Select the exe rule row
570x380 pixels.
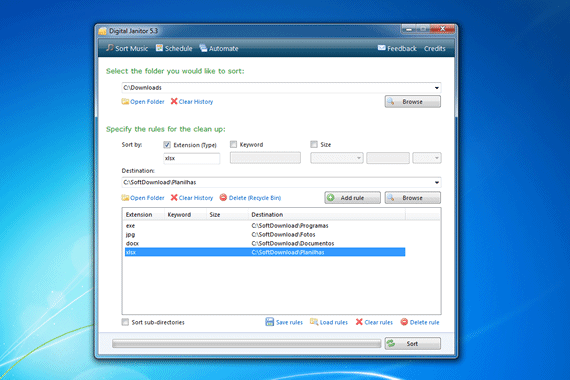(x=265, y=226)
